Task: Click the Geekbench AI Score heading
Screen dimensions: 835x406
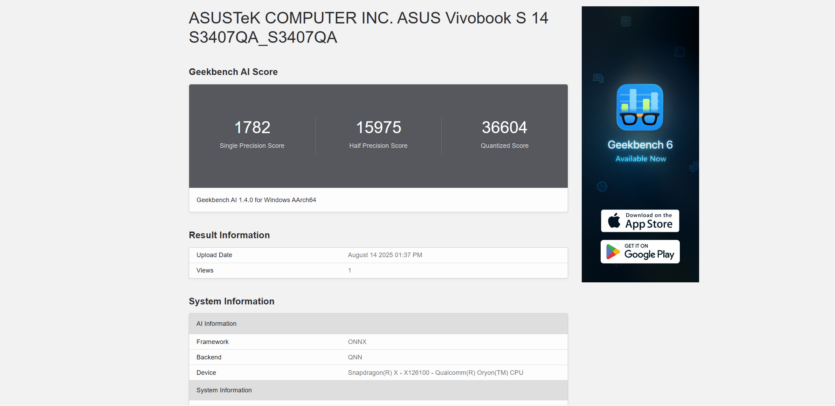Action: pyautogui.click(x=233, y=72)
